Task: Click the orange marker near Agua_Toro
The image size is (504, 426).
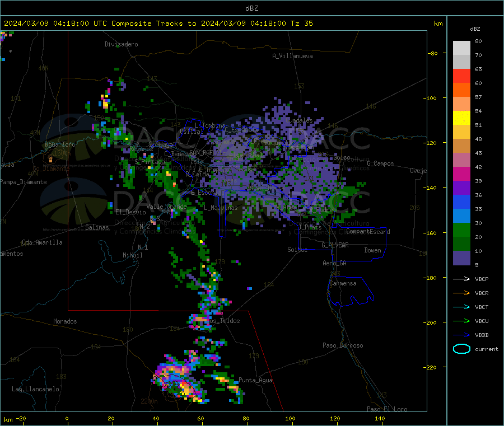Action: click(x=50, y=160)
